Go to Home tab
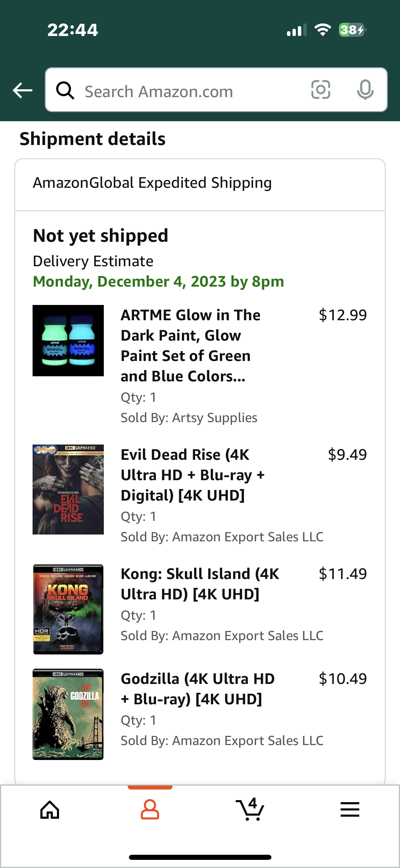Screen dimensions: 400x868 point(50,810)
